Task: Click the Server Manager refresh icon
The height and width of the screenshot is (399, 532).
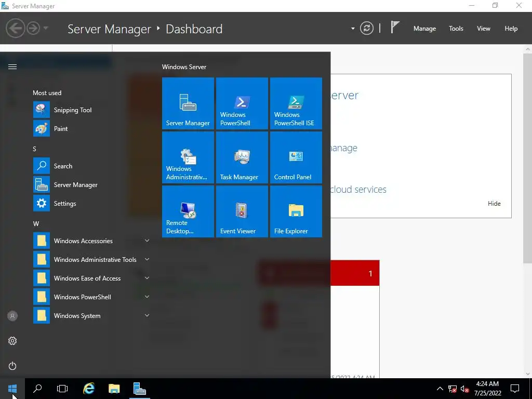Action: (x=366, y=28)
